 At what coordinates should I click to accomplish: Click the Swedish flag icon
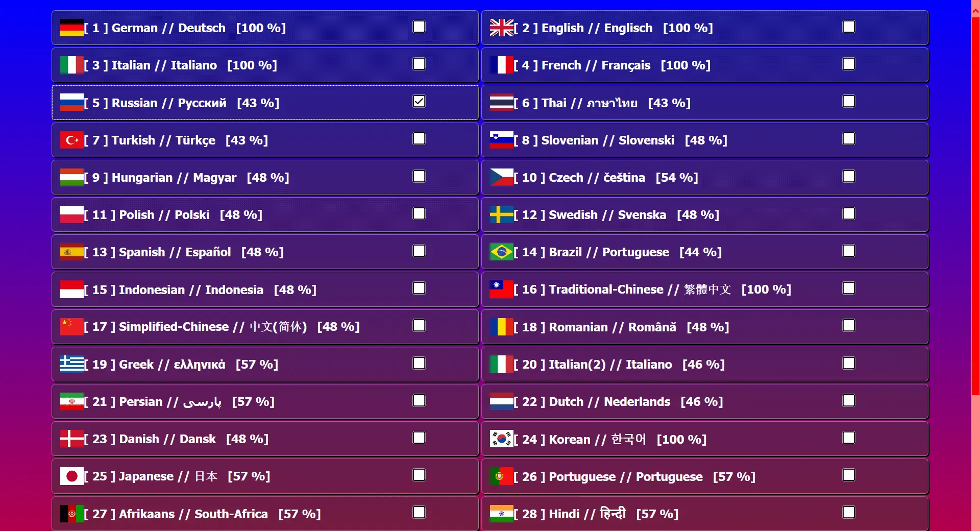(501, 214)
